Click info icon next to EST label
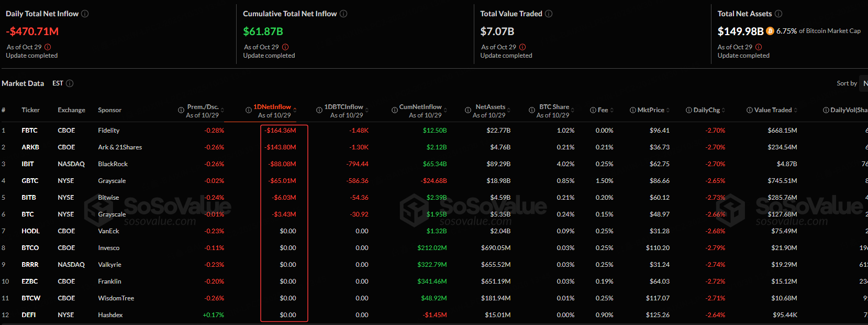This screenshot has height=325, width=868. (70, 83)
